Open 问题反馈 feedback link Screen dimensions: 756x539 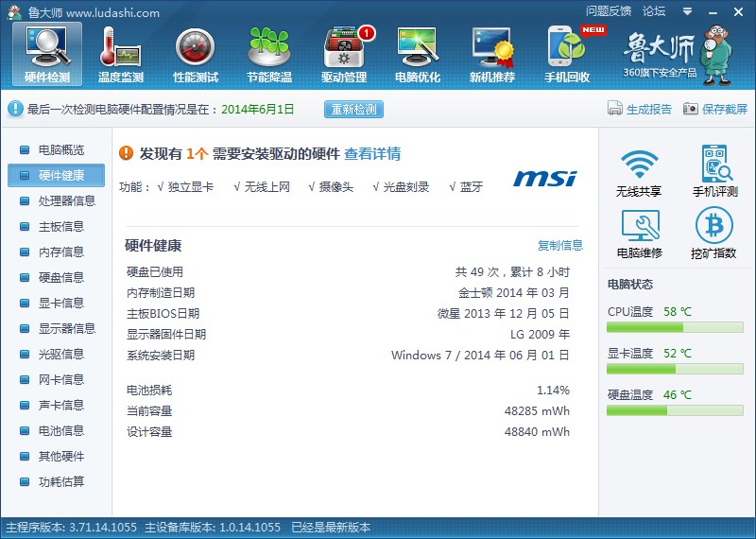point(609,11)
